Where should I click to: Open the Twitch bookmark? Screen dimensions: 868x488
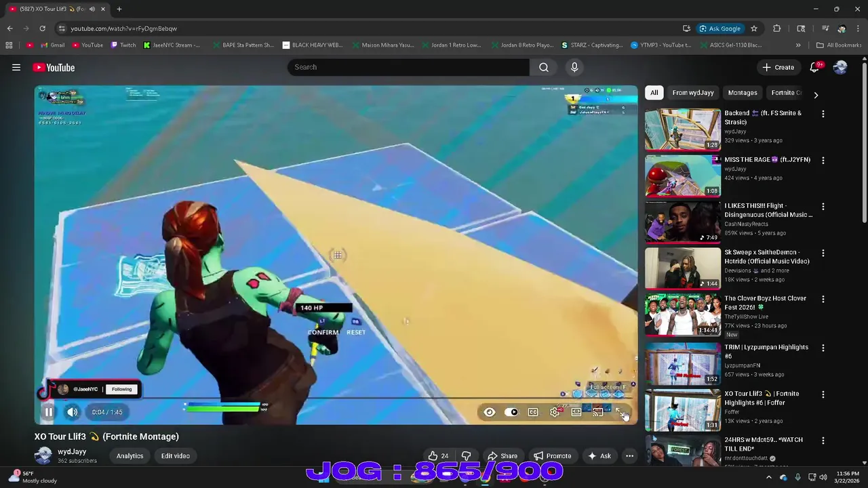pyautogui.click(x=123, y=45)
